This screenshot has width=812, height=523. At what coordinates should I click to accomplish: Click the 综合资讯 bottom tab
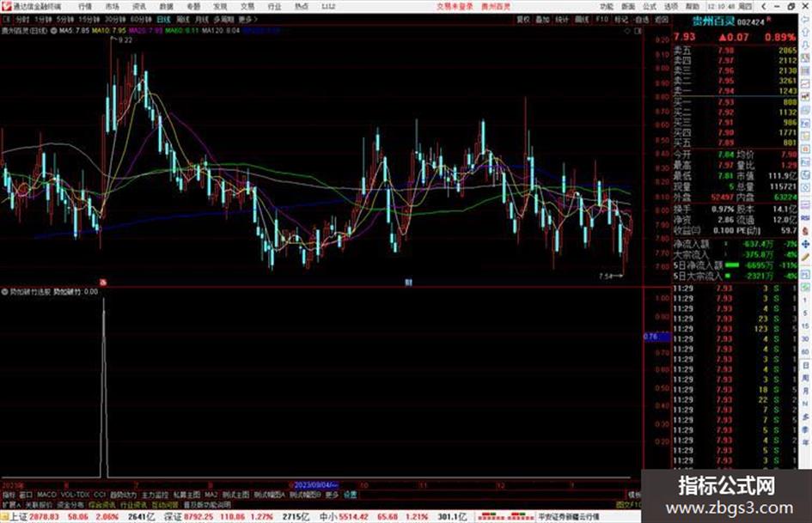(102, 504)
